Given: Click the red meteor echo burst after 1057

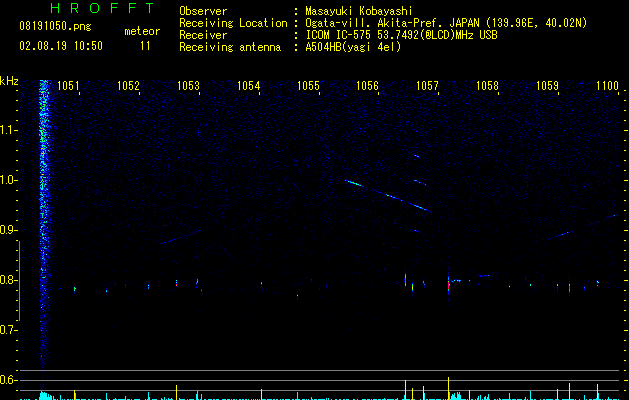Looking at the screenshot, I should (x=448, y=285).
